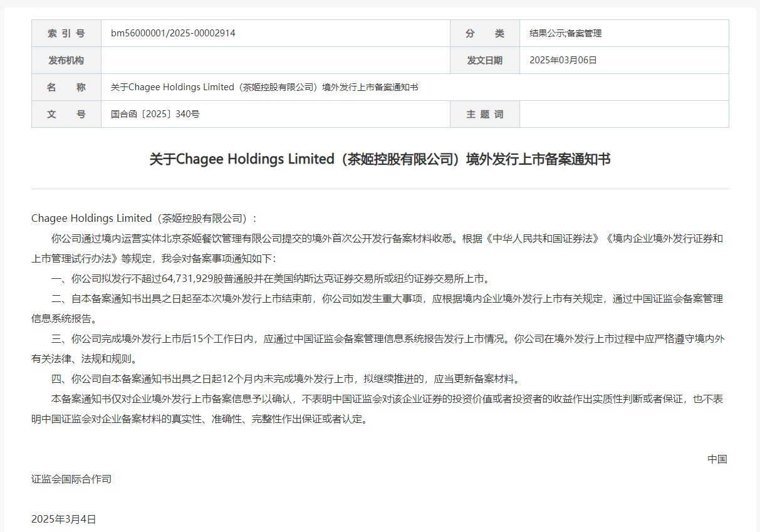
Task: Click the 发文日期 label cell
Action: pyautogui.click(x=485, y=60)
